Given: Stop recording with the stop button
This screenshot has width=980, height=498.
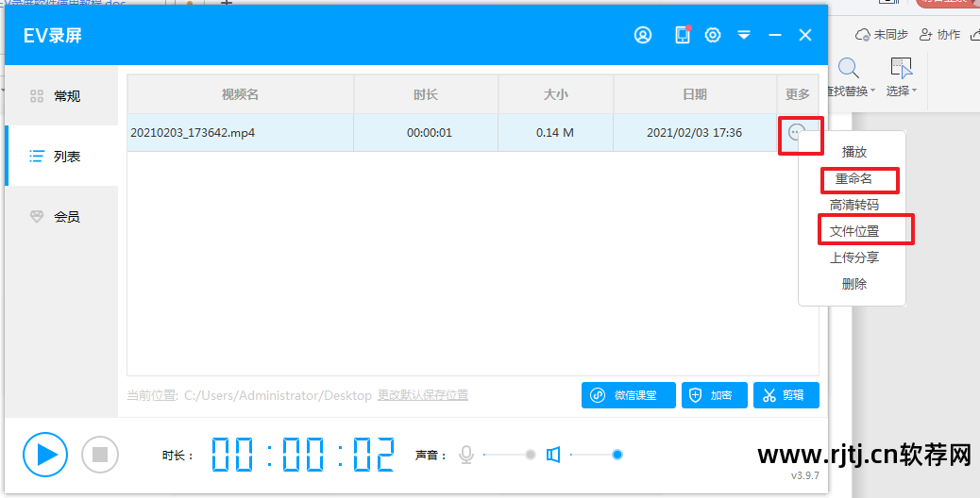Looking at the screenshot, I should [x=100, y=455].
